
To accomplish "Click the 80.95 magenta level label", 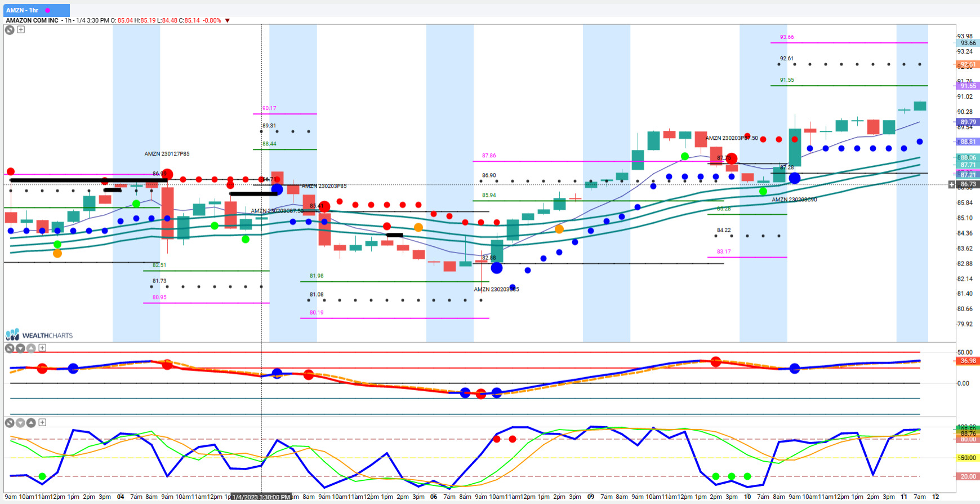I will 159,297.
